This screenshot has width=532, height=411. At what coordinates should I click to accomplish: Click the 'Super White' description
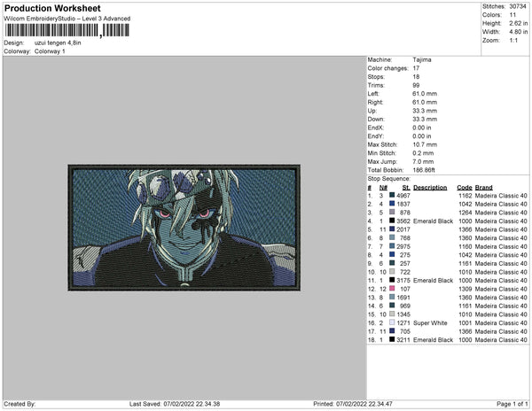tap(430, 323)
